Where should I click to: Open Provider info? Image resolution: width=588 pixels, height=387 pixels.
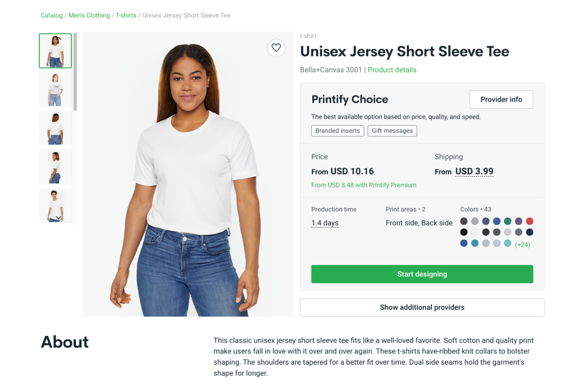(x=501, y=99)
